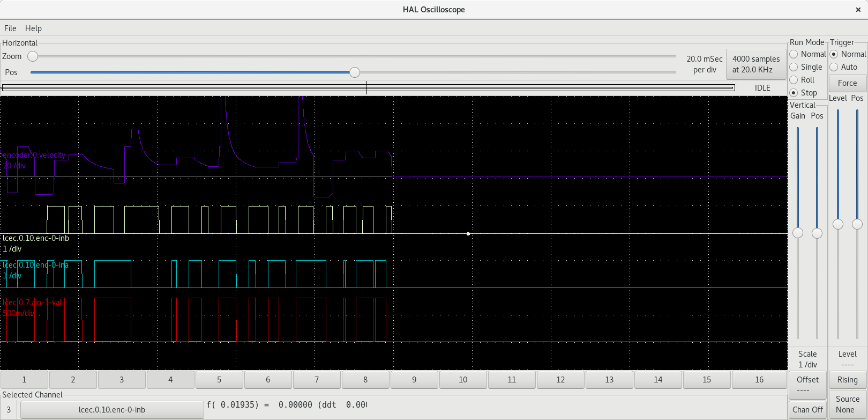868x420 pixels.
Task: Select Normal run mode
Action: pyautogui.click(x=807, y=54)
